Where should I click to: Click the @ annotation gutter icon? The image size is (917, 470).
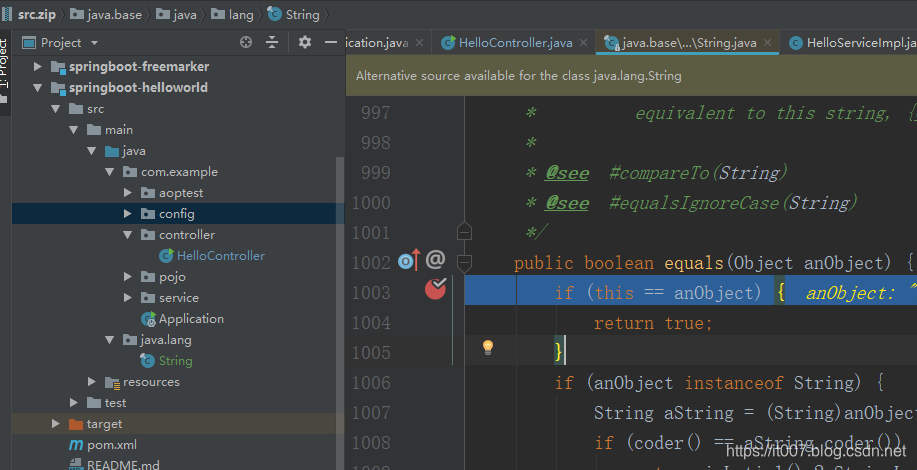pos(436,259)
